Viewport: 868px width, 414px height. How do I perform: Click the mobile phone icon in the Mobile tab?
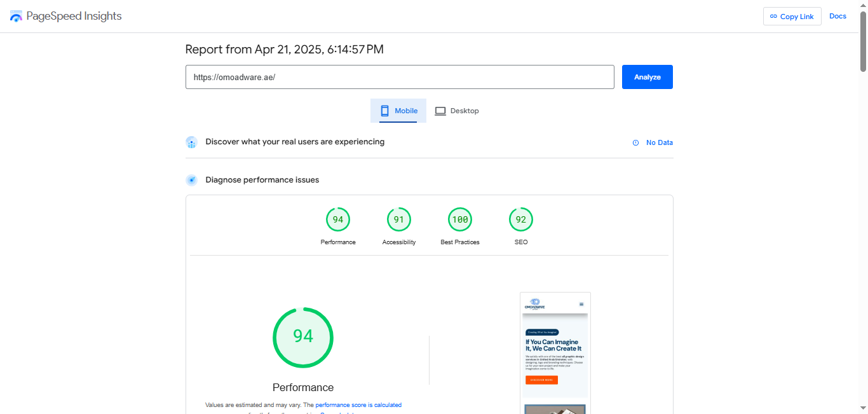384,111
